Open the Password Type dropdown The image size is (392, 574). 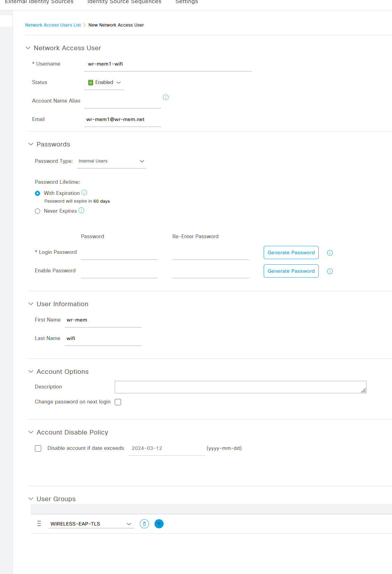point(112,161)
